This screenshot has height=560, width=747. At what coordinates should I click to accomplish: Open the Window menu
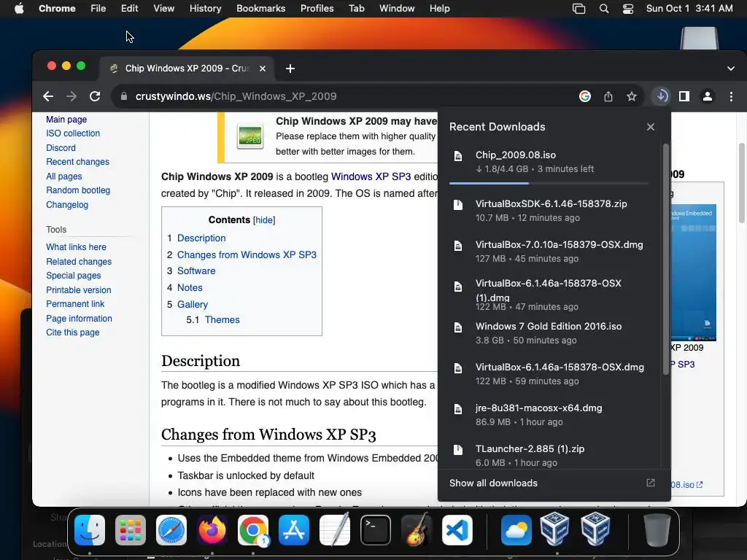click(397, 9)
